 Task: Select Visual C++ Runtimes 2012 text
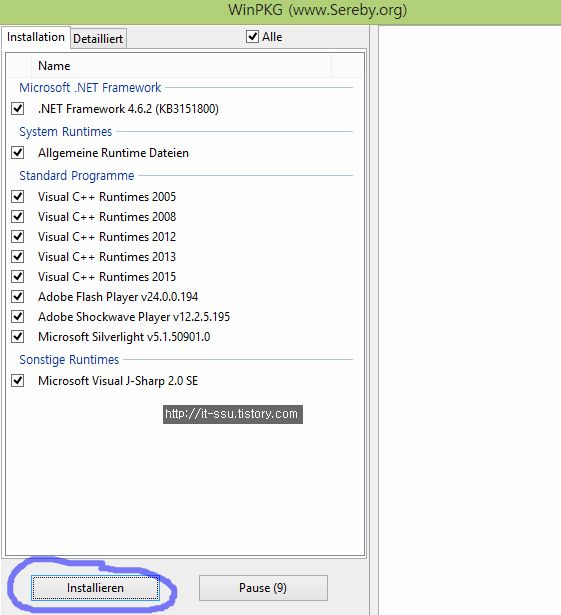tap(107, 237)
